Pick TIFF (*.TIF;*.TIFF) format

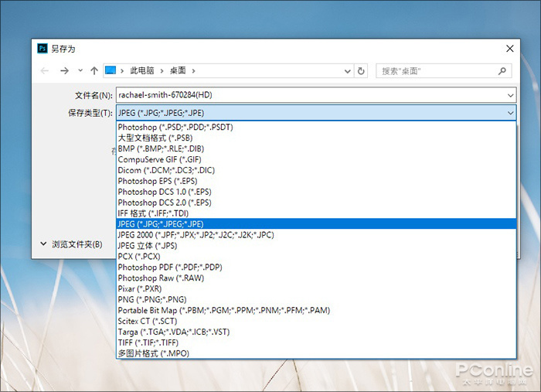[x=316, y=343]
